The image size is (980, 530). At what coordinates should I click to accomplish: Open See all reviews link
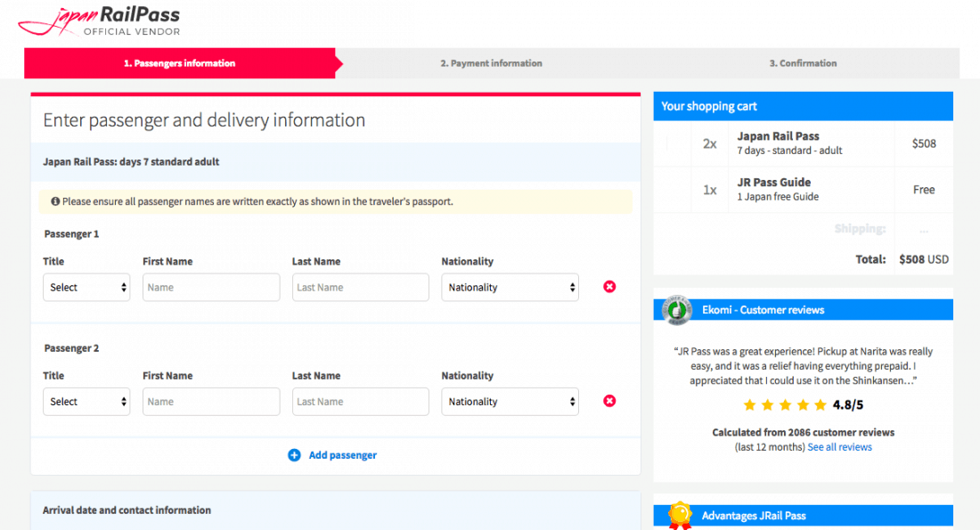839,447
